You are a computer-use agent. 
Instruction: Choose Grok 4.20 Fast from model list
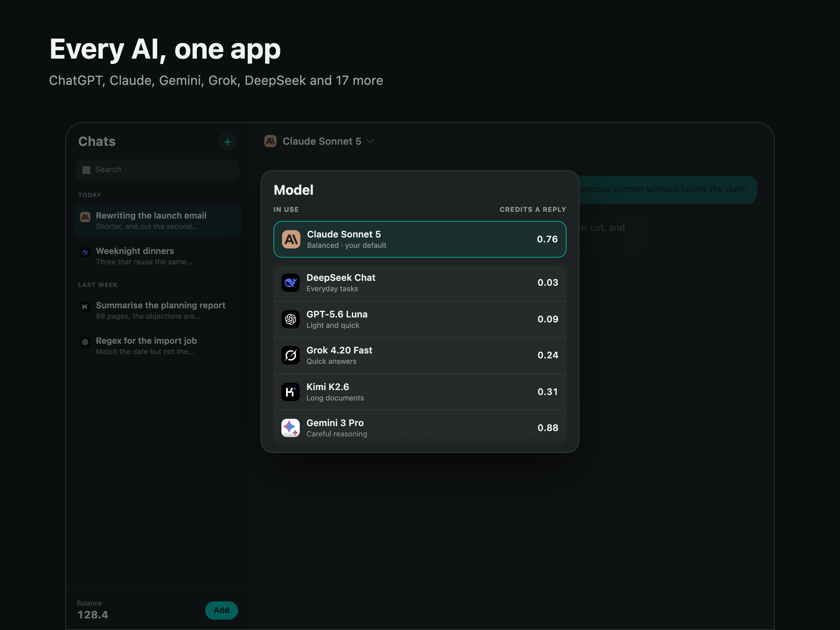[420, 355]
